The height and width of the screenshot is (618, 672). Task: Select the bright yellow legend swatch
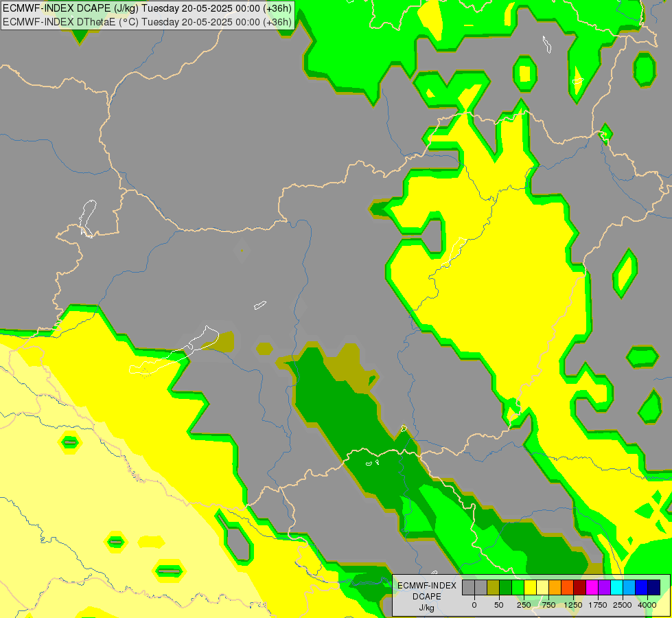click(531, 588)
